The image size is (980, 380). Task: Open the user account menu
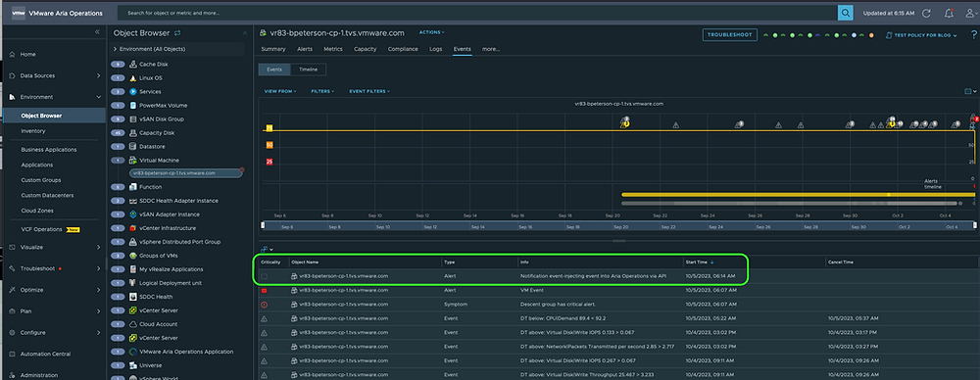point(970,13)
